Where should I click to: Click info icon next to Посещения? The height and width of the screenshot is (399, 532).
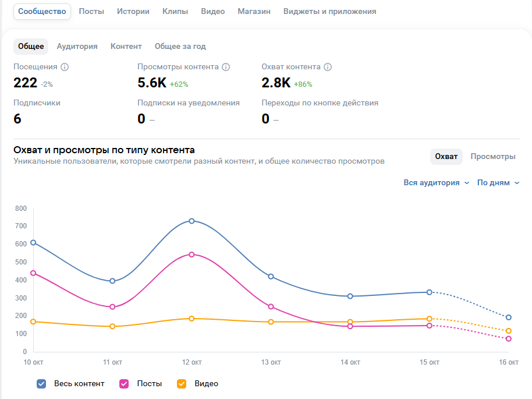tap(65, 67)
